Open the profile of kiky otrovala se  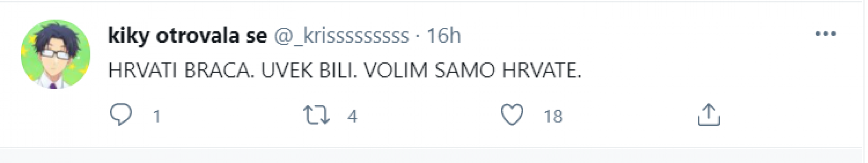(x=187, y=36)
